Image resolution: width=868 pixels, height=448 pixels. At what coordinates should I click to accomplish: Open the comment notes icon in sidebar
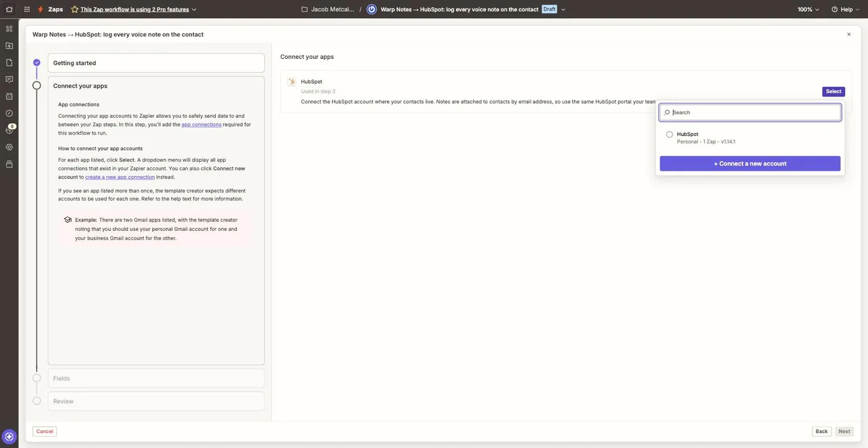point(9,79)
